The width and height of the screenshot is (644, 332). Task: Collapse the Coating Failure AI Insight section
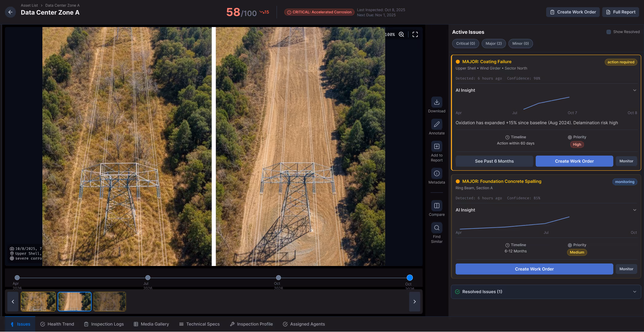(634, 90)
